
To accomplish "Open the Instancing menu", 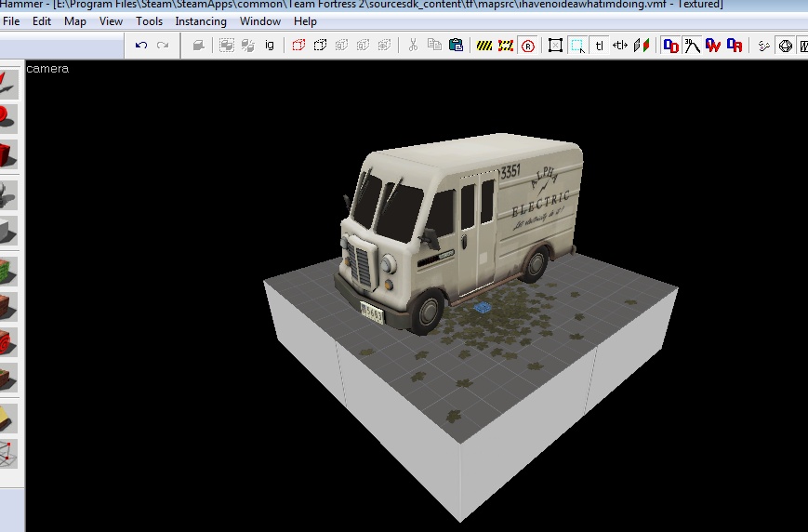I will pos(201,21).
